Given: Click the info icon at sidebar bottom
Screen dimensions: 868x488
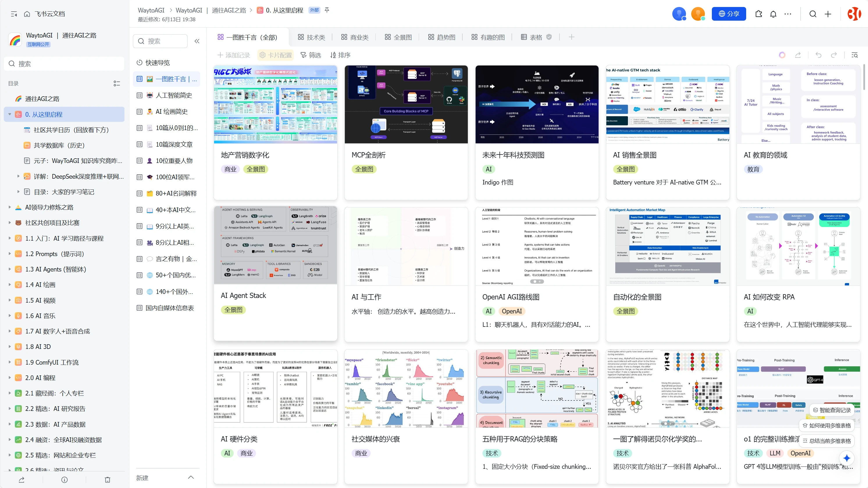Looking at the screenshot, I should (x=64, y=480).
